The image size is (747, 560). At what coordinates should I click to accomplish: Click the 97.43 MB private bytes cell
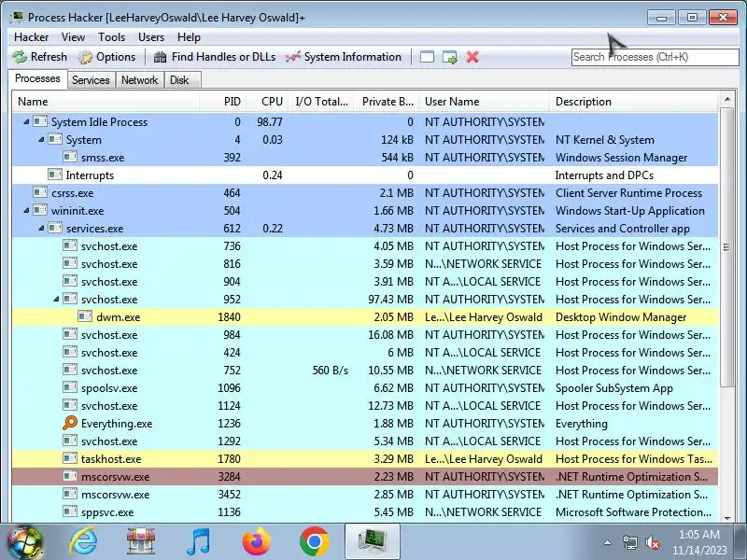click(390, 299)
